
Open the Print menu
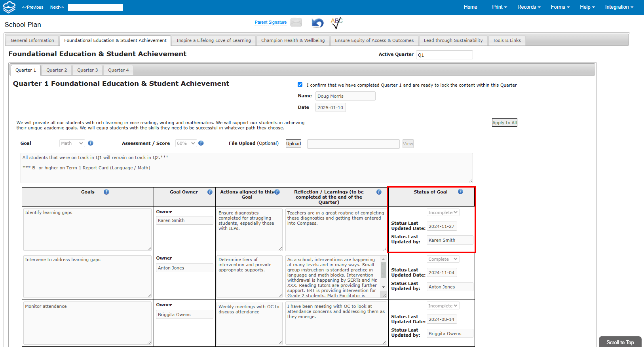(500, 7)
